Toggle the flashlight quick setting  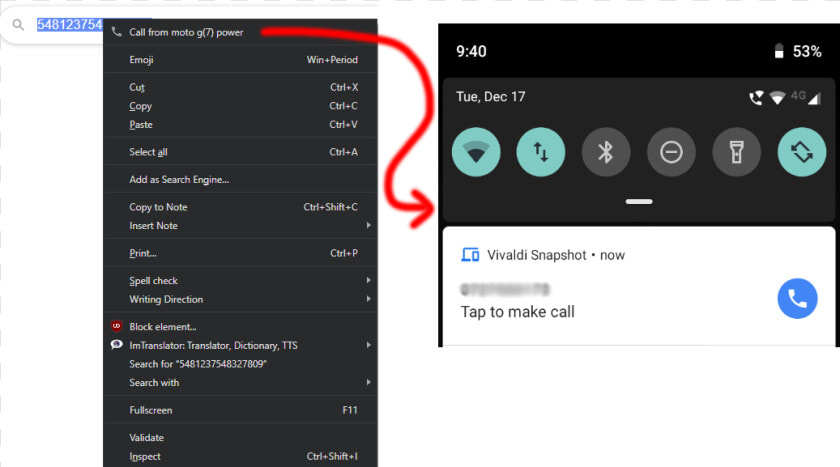(737, 152)
